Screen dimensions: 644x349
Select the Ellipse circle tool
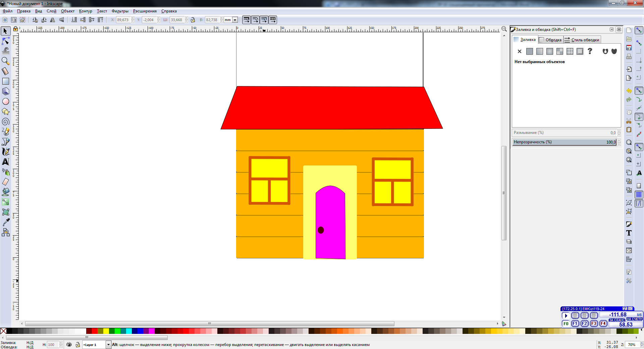click(5, 101)
